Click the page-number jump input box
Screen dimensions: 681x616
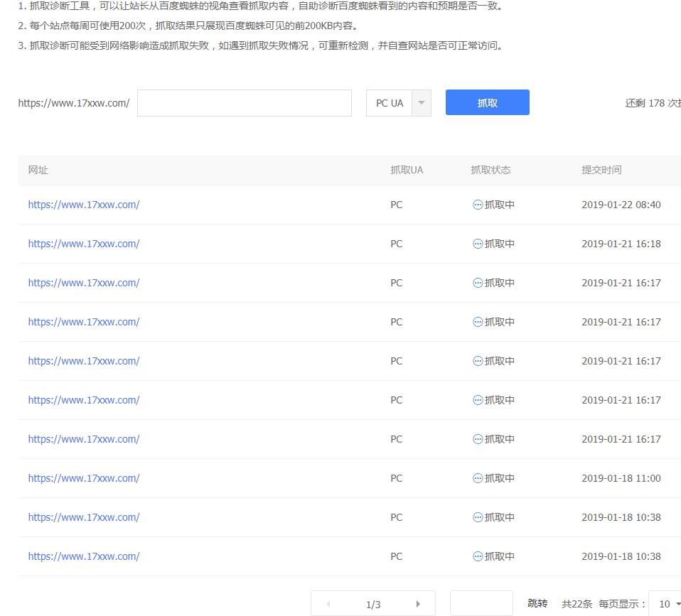click(x=481, y=603)
